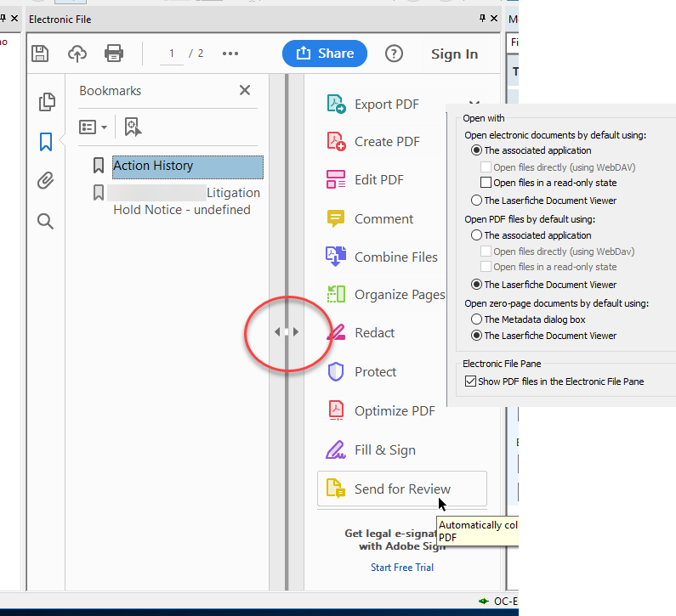The height and width of the screenshot is (616, 676).
Task: Open the Comment tool
Action: click(370, 219)
